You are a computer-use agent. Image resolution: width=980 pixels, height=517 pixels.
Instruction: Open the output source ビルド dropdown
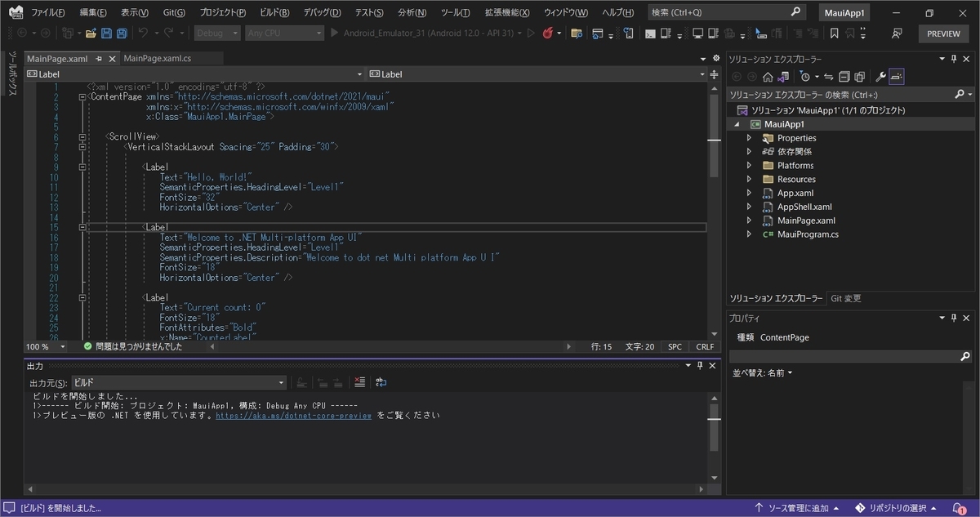tap(178, 382)
